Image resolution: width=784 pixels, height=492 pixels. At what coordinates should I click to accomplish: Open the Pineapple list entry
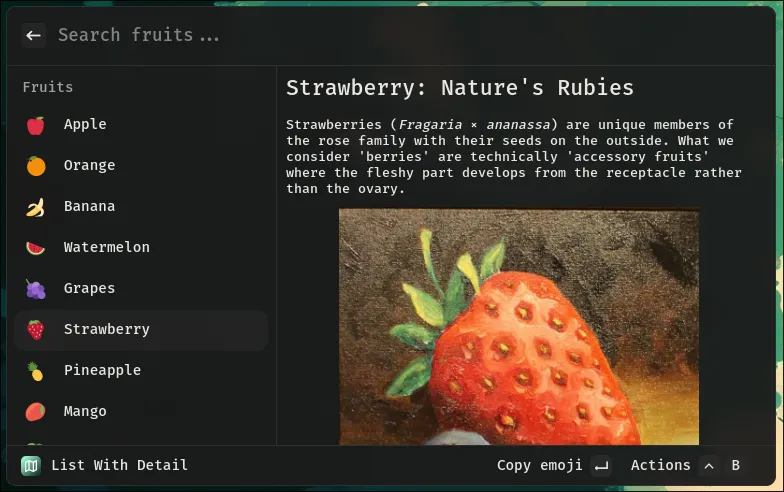click(x=102, y=371)
